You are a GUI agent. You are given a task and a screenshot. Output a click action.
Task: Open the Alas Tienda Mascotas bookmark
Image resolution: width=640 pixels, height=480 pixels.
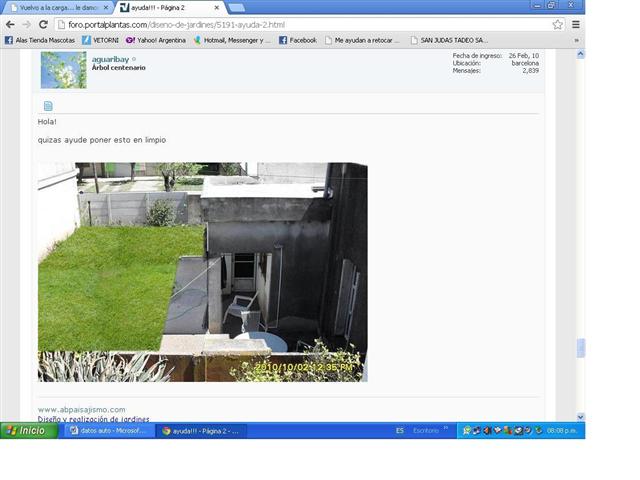coord(40,40)
